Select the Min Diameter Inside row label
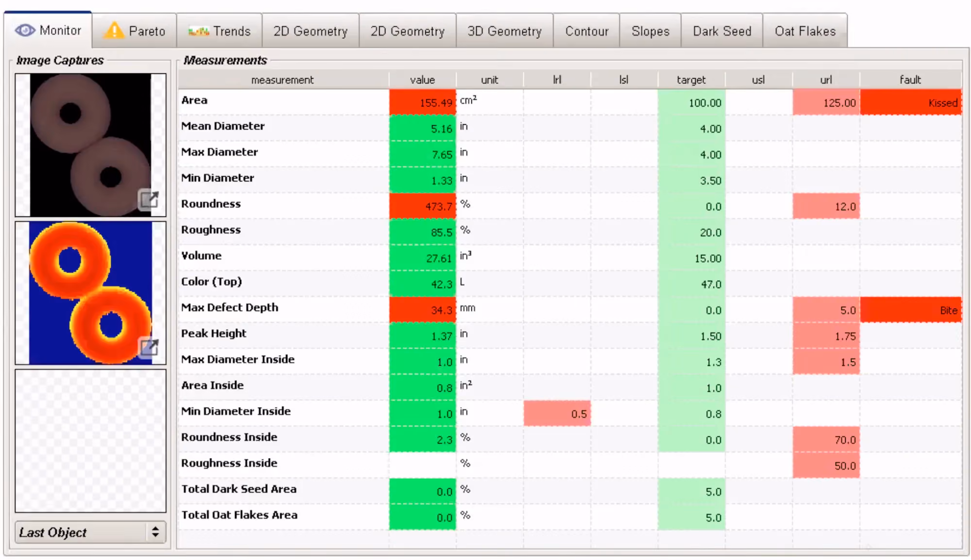 coord(236,411)
